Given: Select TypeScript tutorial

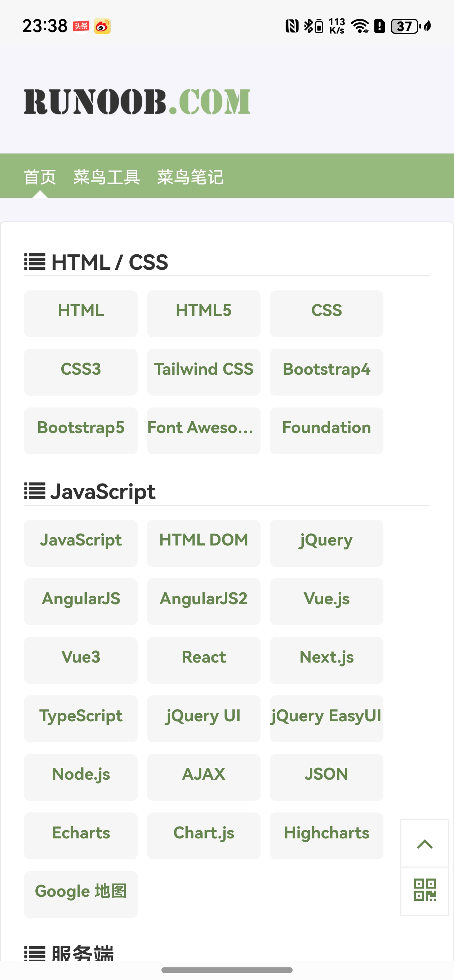Looking at the screenshot, I should coord(81,719).
